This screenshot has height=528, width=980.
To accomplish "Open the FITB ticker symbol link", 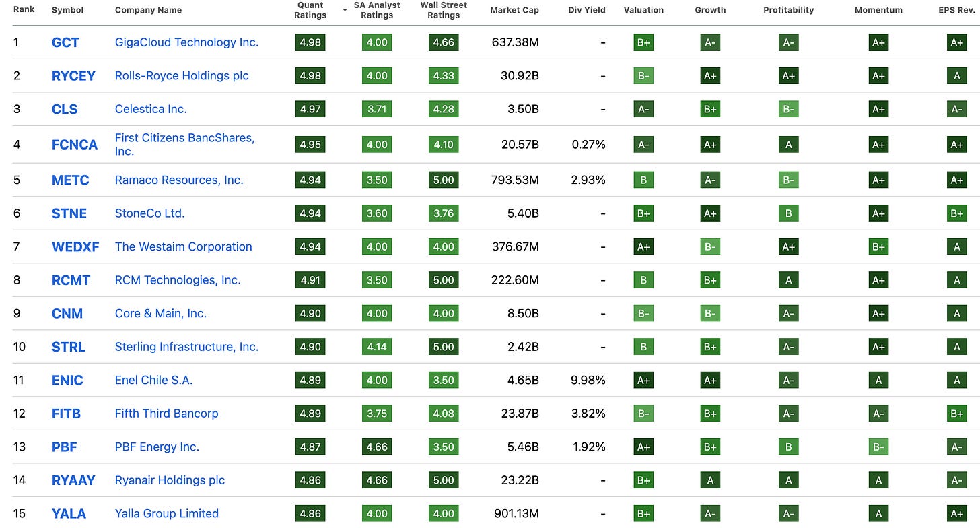I will click(x=66, y=414).
